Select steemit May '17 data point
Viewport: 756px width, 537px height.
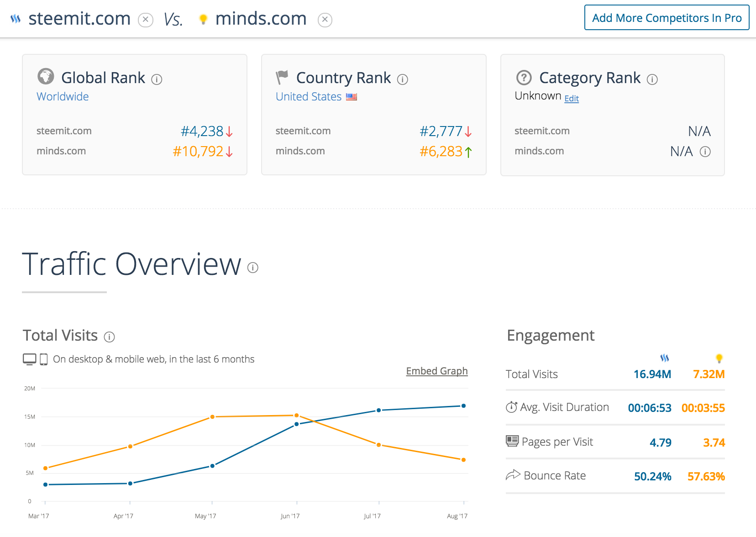click(x=212, y=466)
